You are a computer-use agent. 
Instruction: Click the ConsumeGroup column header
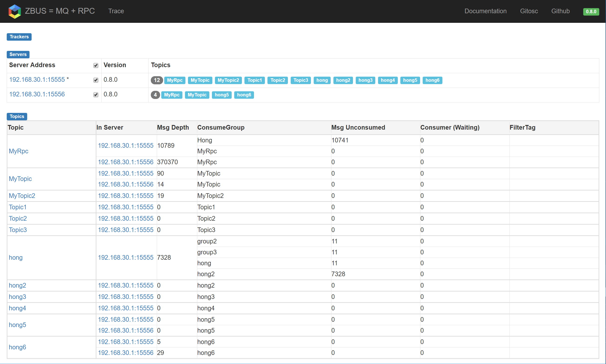point(221,128)
